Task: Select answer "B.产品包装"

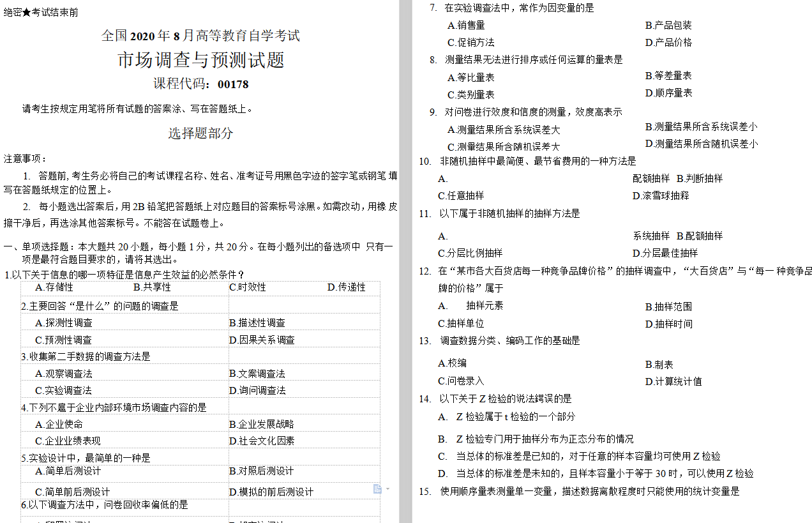Action: [x=668, y=26]
